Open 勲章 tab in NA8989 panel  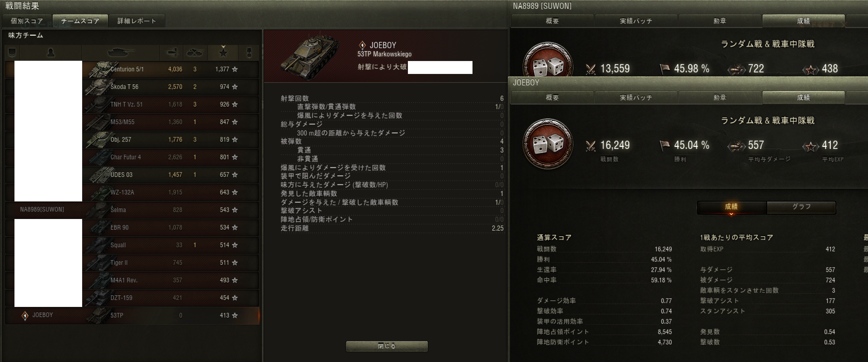pyautogui.click(x=720, y=21)
